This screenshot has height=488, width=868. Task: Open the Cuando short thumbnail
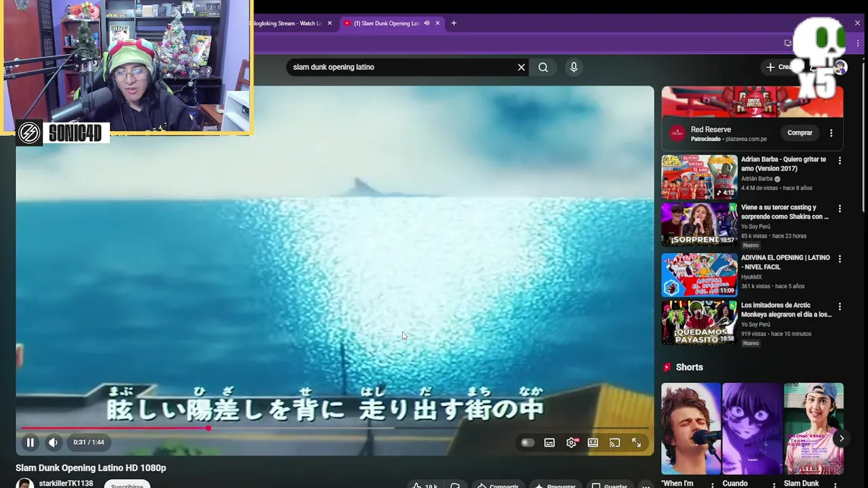752,429
